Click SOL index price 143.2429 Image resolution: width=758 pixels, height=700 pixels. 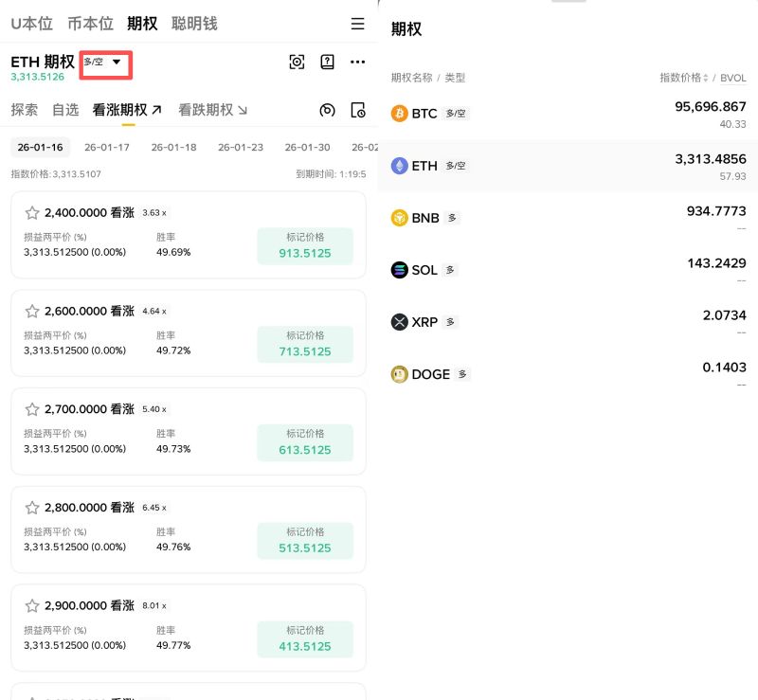point(716,263)
